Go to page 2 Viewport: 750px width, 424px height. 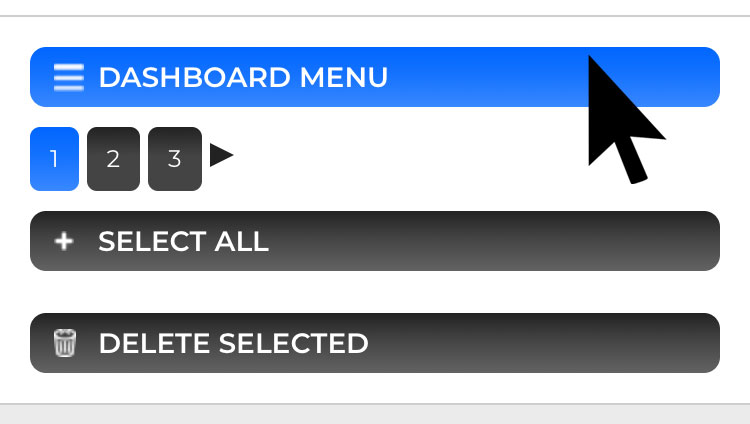(x=113, y=159)
